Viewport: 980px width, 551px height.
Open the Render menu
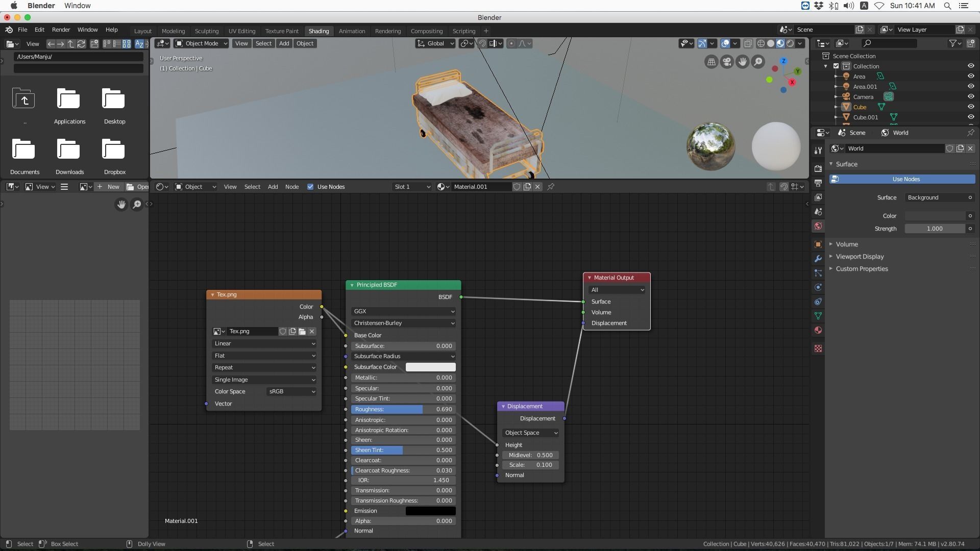coord(61,30)
